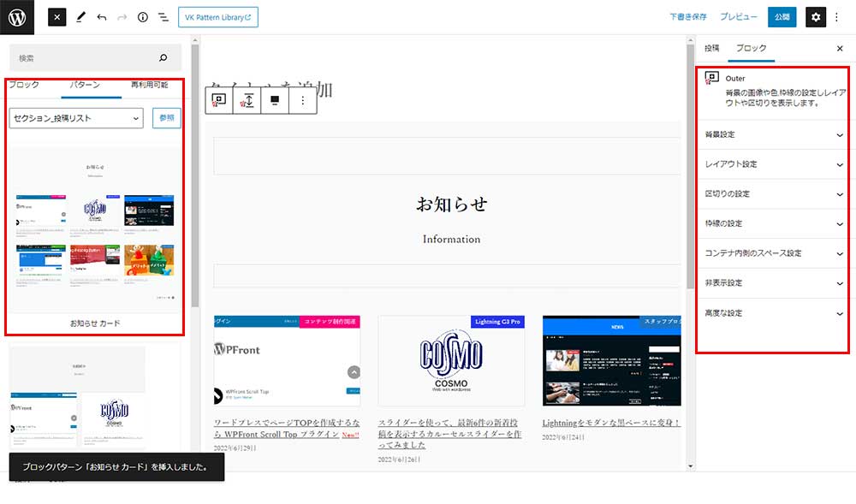Screen dimensions: 856x504
Task: Expand the 枠線の設定 section
Action: (x=775, y=223)
